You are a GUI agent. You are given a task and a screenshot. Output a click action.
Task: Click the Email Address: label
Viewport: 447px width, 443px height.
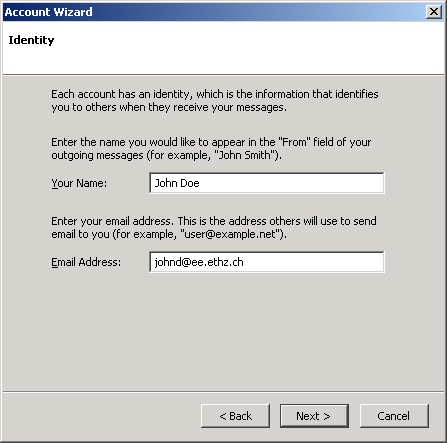click(86, 262)
